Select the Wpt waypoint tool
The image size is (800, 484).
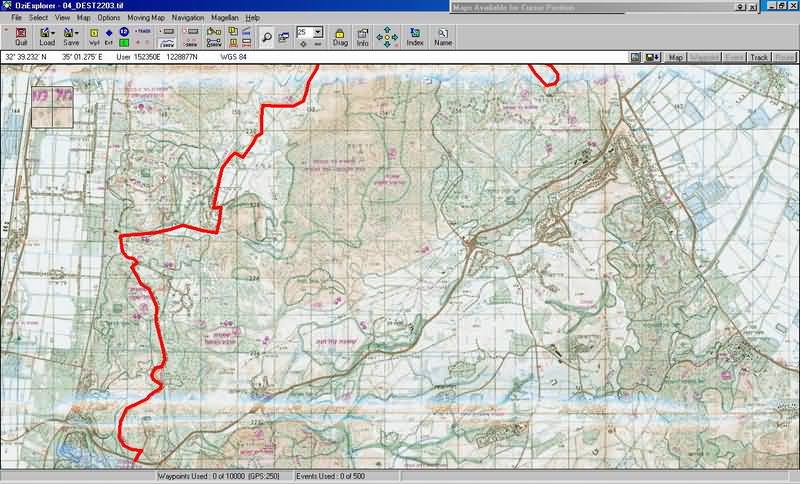pos(94,37)
